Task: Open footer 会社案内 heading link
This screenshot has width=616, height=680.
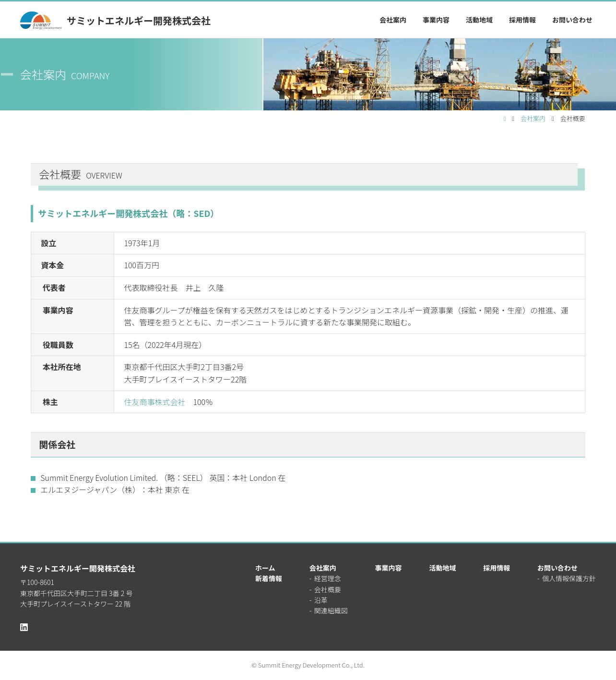Action: click(x=323, y=568)
